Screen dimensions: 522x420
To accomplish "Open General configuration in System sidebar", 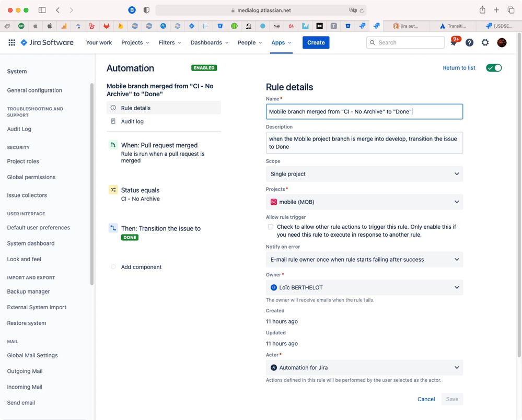I will pyautogui.click(x=34, y=90).
